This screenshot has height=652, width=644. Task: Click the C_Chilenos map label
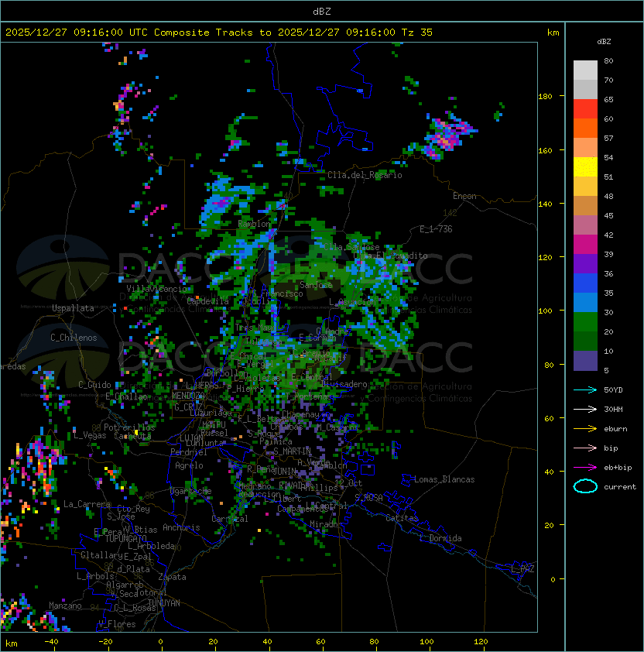click(x=74, y=338)
